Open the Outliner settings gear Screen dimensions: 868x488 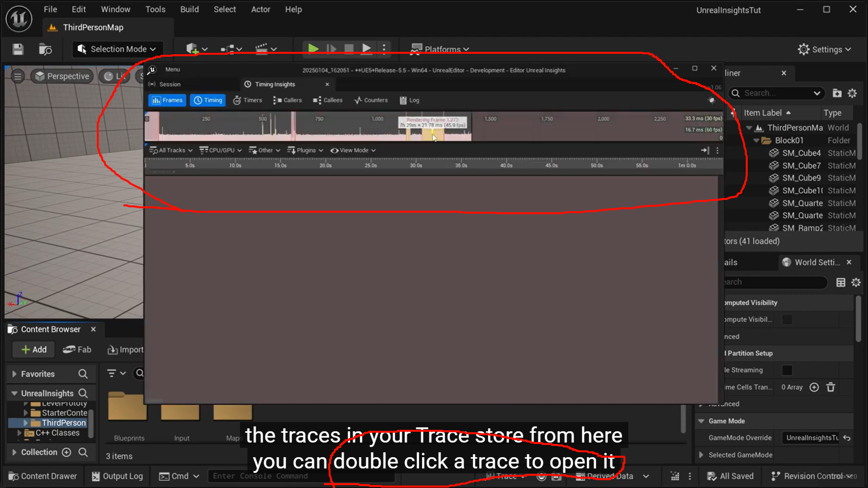click(x=852, y=93)
